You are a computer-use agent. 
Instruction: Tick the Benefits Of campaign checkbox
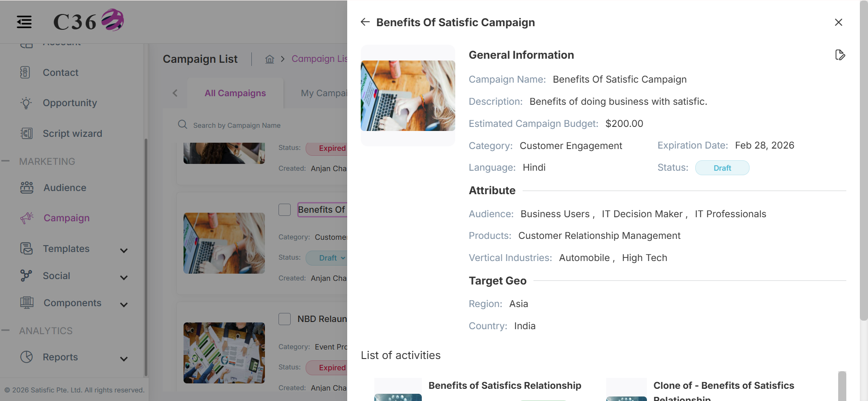pos(284,210)
